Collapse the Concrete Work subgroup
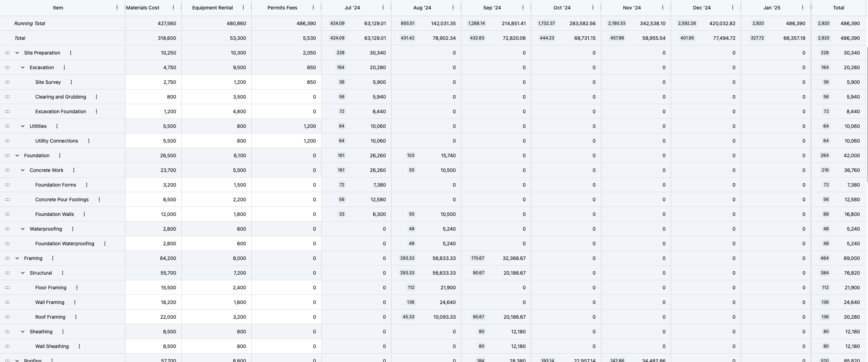Screen dimensions: 868x362 [23, 170]
